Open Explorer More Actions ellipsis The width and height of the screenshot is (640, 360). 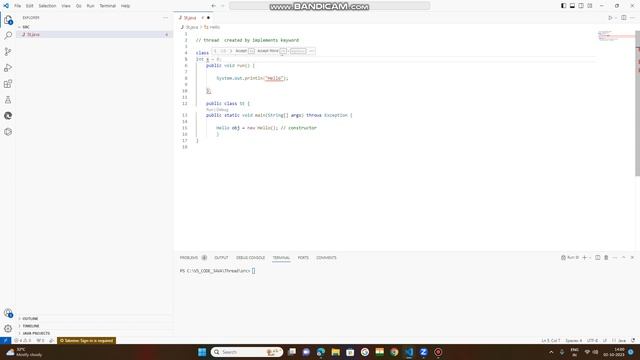(x=165, y=18)
